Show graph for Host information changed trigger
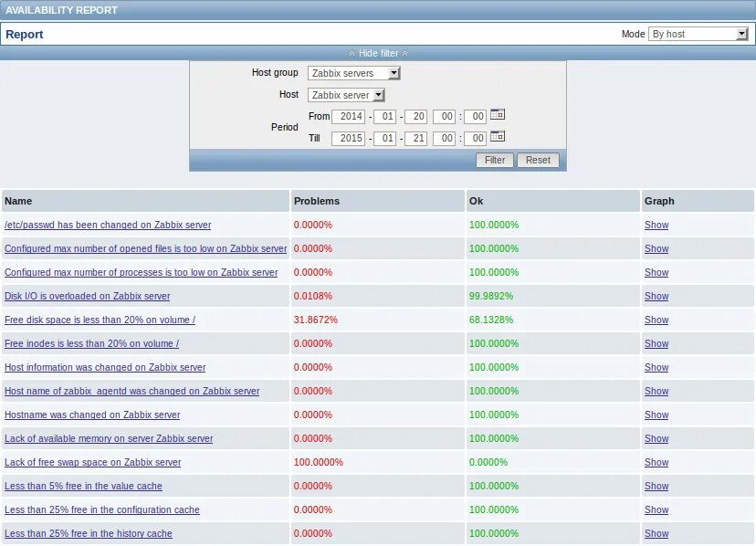Image resolution: width=756 pixels, height=546 pixels. pos(656,367)
